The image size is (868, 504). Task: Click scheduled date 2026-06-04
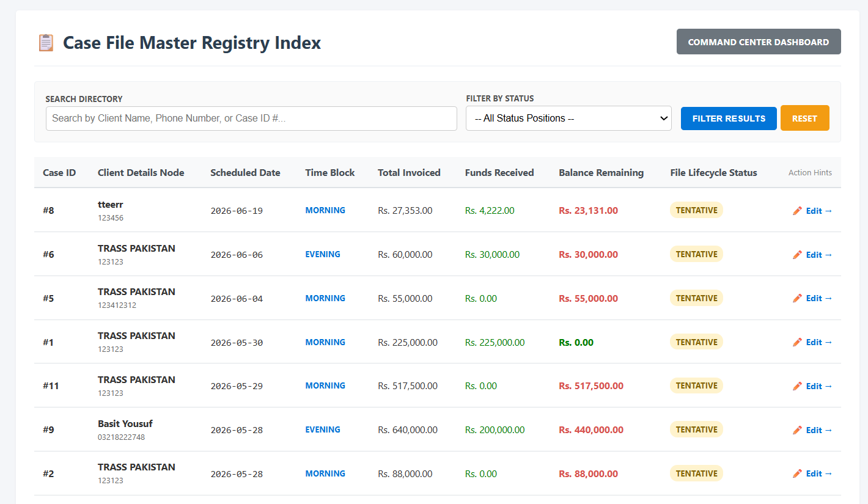point(237,299)
